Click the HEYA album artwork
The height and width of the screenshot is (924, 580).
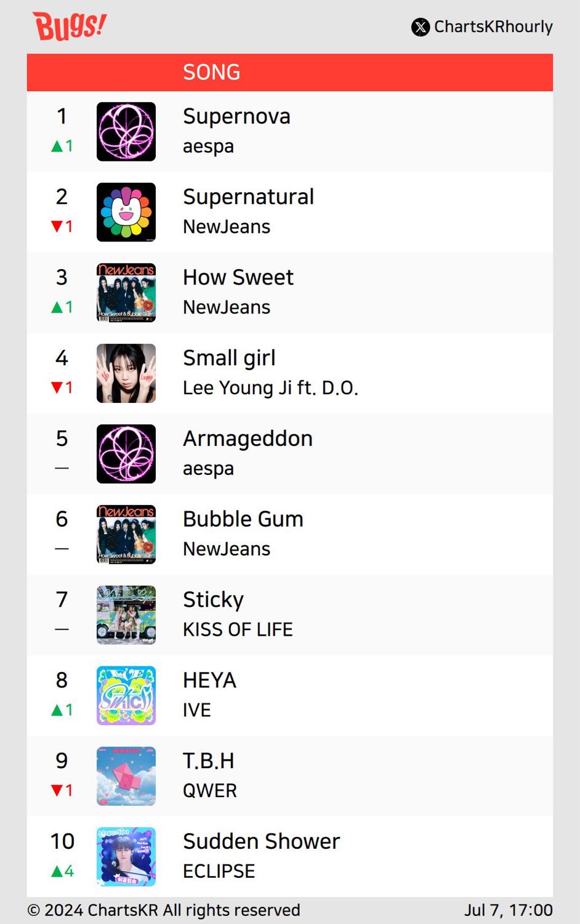coord(126,695)
